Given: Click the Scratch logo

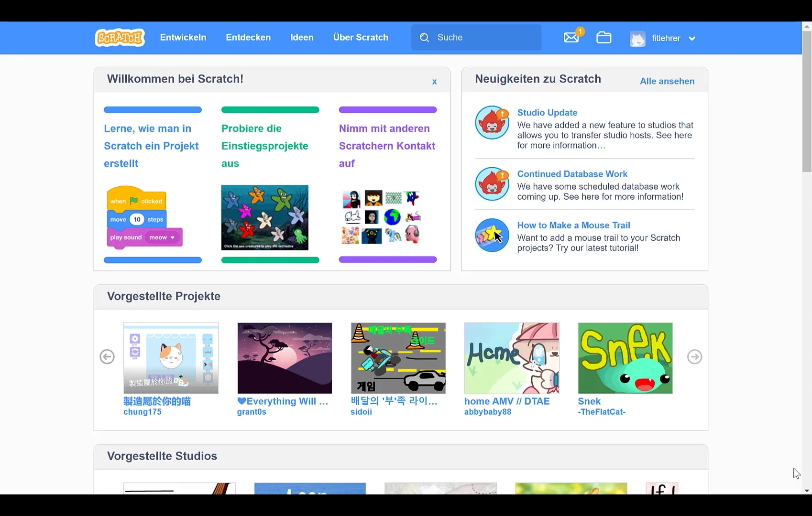Looking at the screenshot, I should [120, 37].
